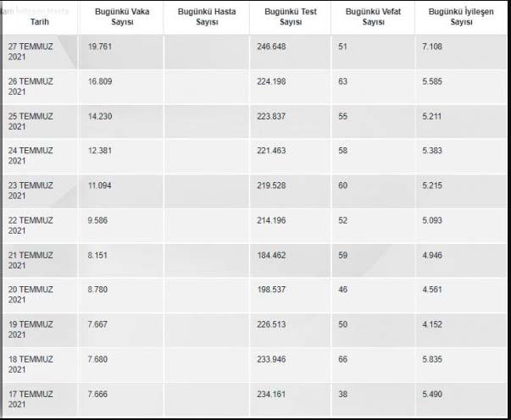
Task: Click the test count 246.648
Action: click(x=271, y=47)
